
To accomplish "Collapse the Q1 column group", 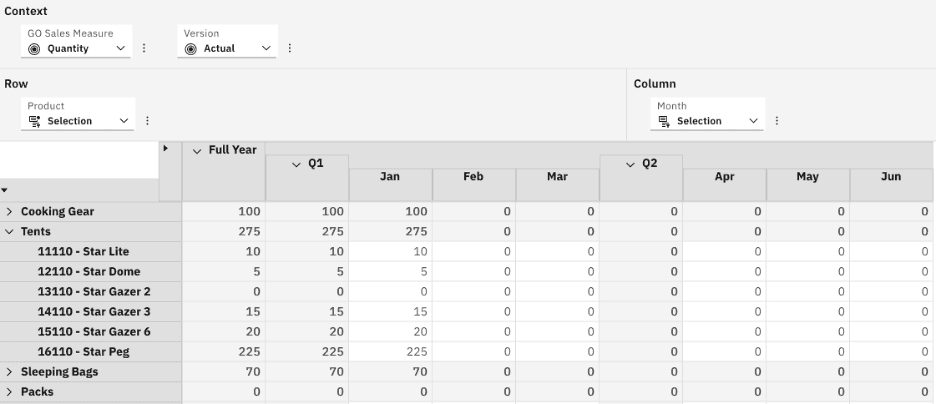I will tap(296, 164).
